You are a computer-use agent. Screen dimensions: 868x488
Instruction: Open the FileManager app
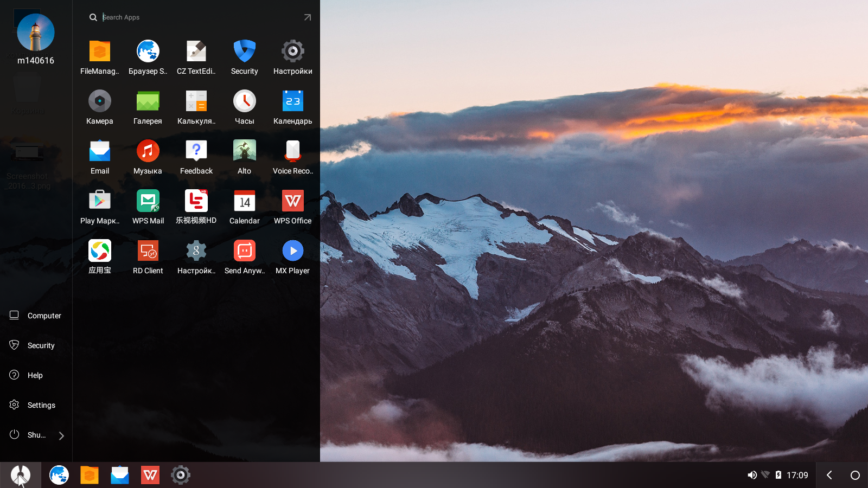click(100, 52)
